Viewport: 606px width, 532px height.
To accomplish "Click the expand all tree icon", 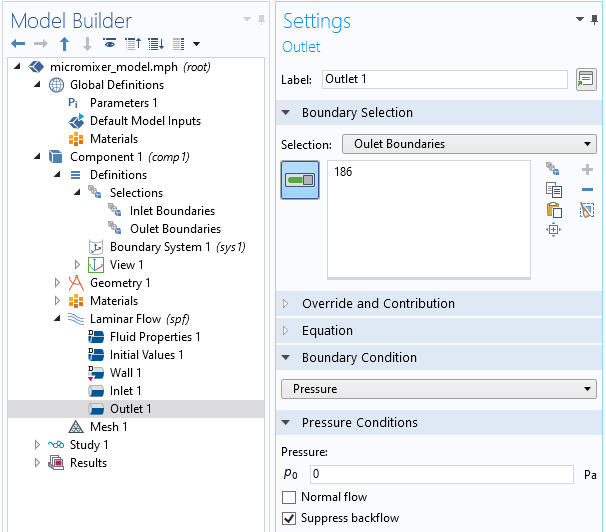I will coord(156,44).
